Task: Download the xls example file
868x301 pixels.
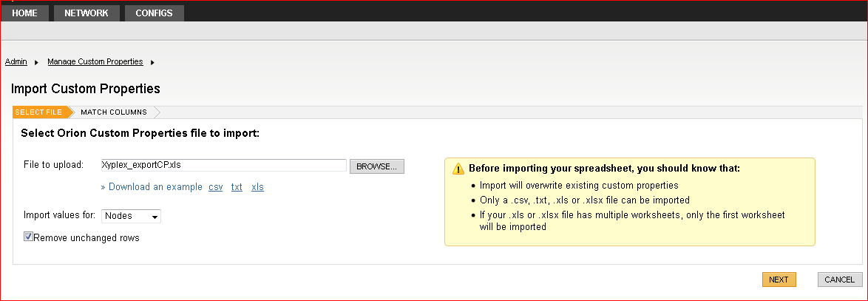Action: (257, 187)
